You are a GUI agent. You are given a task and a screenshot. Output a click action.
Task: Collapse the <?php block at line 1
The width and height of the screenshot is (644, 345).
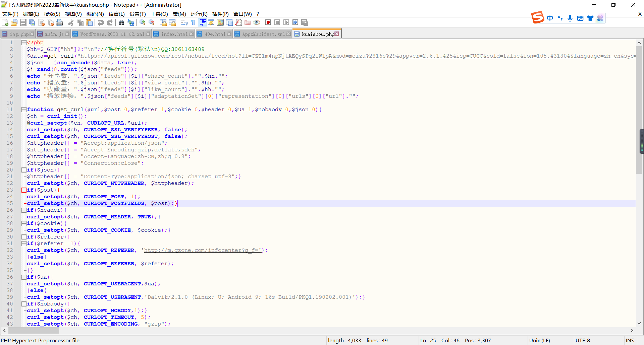tap(24, 43)
